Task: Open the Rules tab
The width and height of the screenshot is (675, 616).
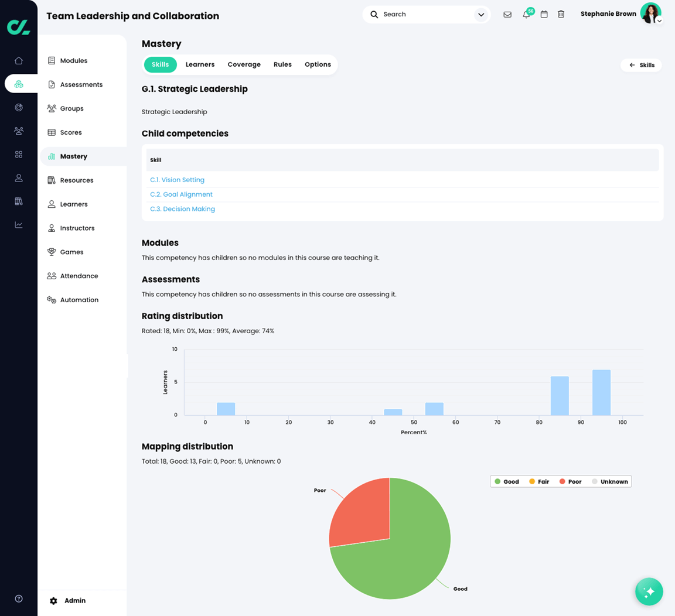Action: point(282,64)
